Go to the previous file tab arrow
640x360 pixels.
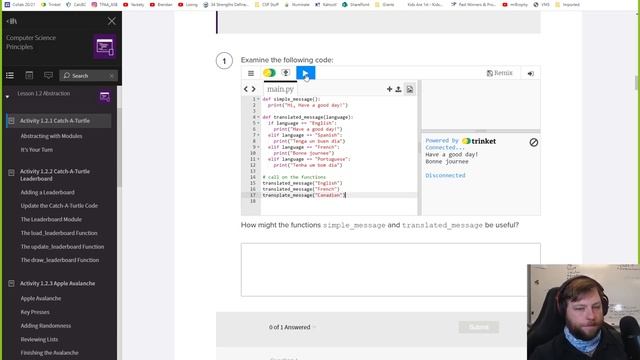(246, 89)
